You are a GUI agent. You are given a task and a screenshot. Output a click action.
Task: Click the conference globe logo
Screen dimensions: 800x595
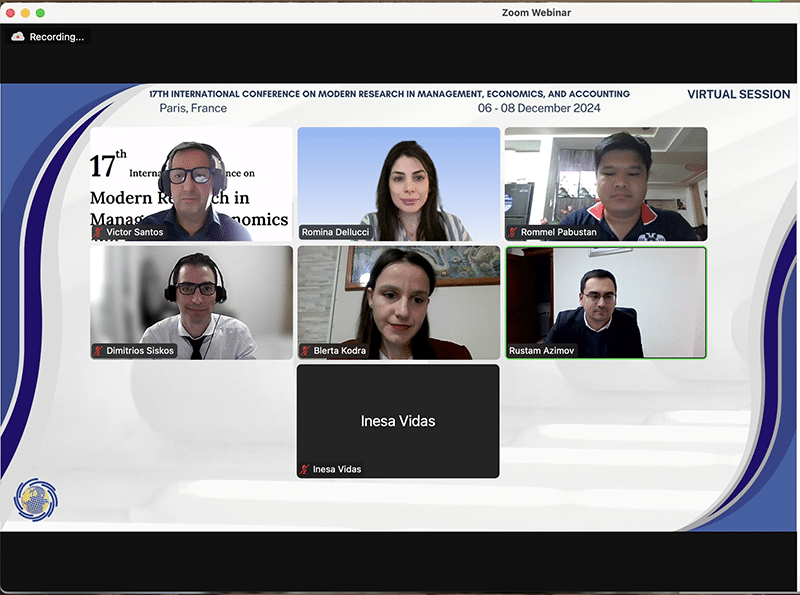click(x=35, y=499)
